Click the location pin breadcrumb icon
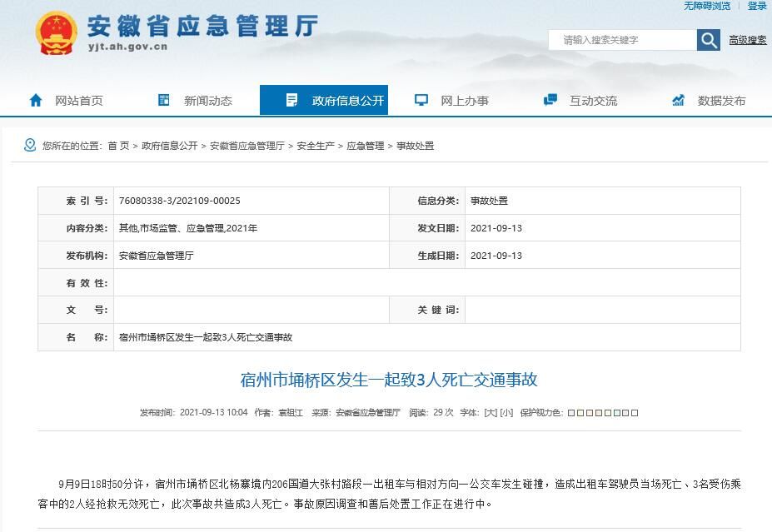This screenshot has height=532, width=772. (30, 146)
